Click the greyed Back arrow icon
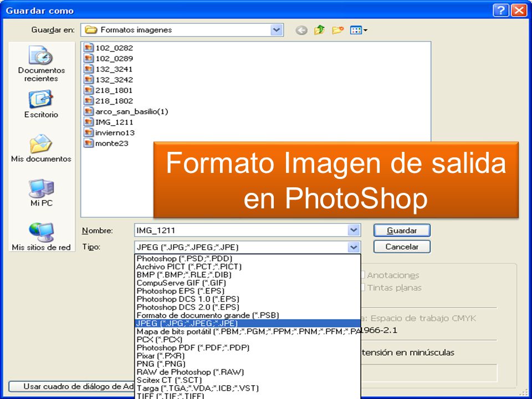 coord(301,30)
